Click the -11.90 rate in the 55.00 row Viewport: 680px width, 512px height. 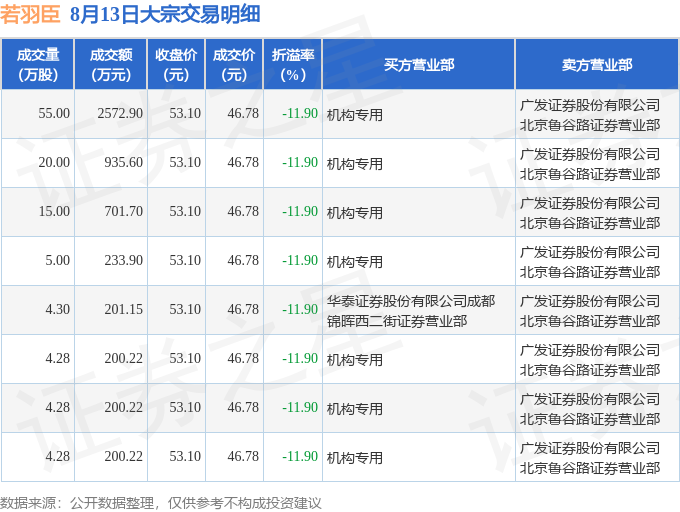pos(300,114)
